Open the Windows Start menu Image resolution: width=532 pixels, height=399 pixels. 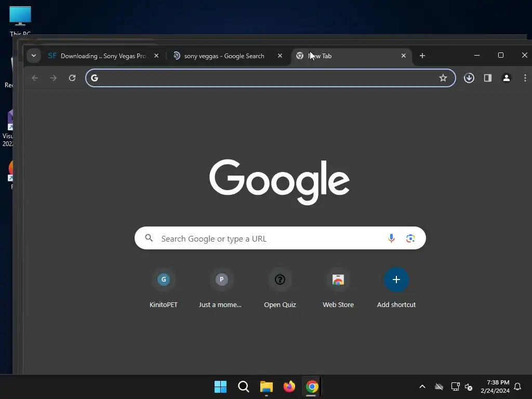click(x=220, y=387)
